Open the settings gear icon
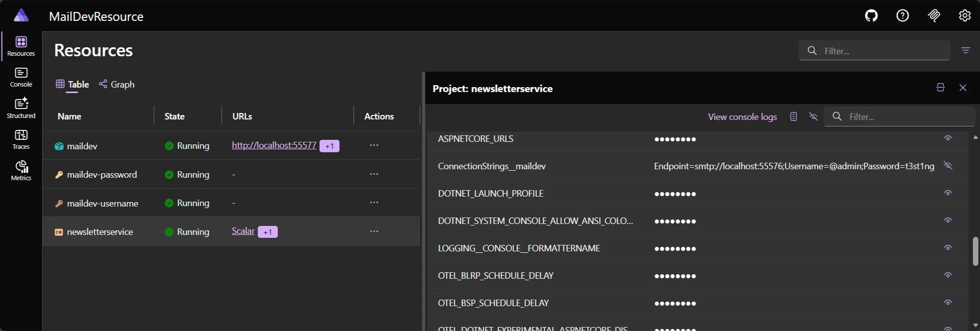 coord(965,16)
